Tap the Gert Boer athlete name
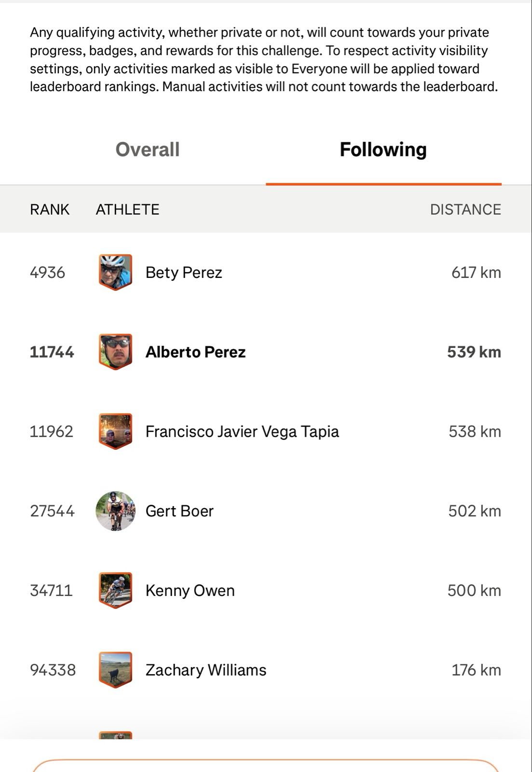The image size is (532, 772). 179,511
